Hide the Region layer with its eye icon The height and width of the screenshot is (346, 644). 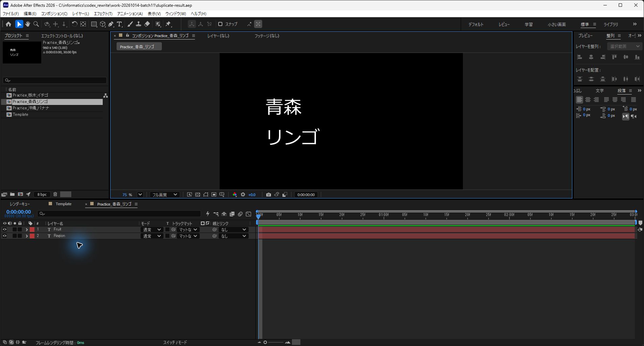5,236
